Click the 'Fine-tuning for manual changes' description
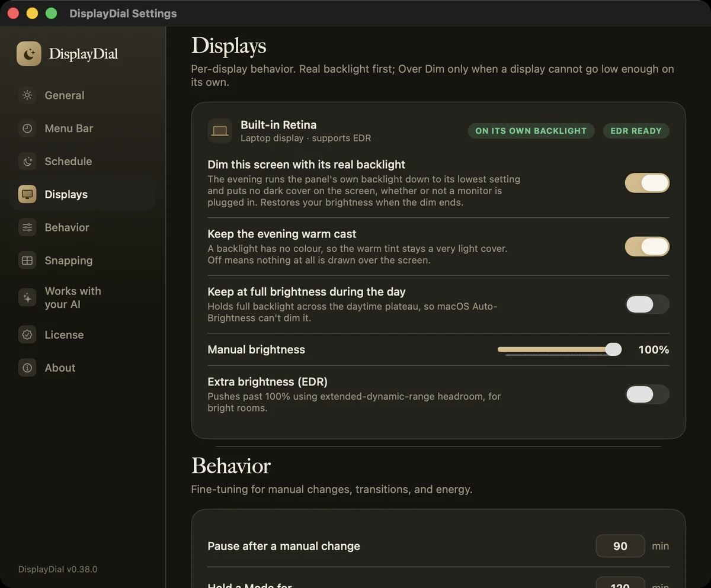Viewport: 711px width, 588px height. point(332,490)
